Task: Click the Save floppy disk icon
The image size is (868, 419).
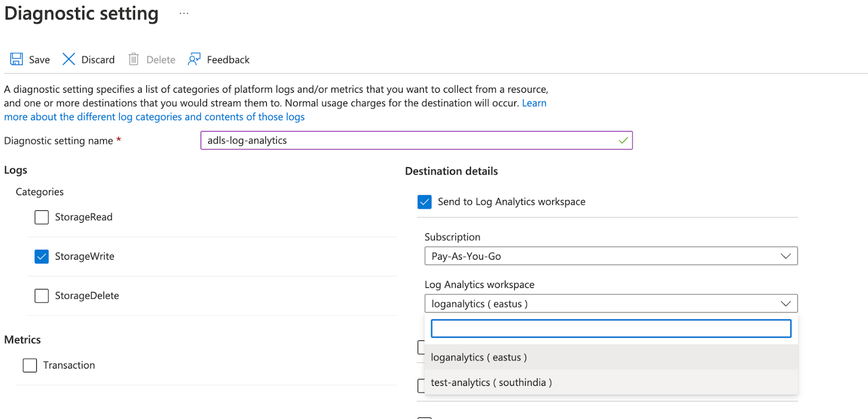Action: (x=17, y=59)
